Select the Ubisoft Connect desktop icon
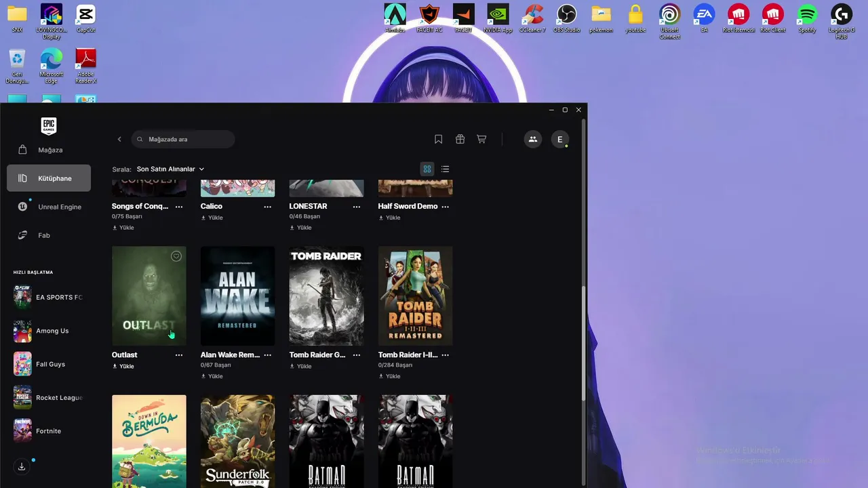 (x=669, y=21)
